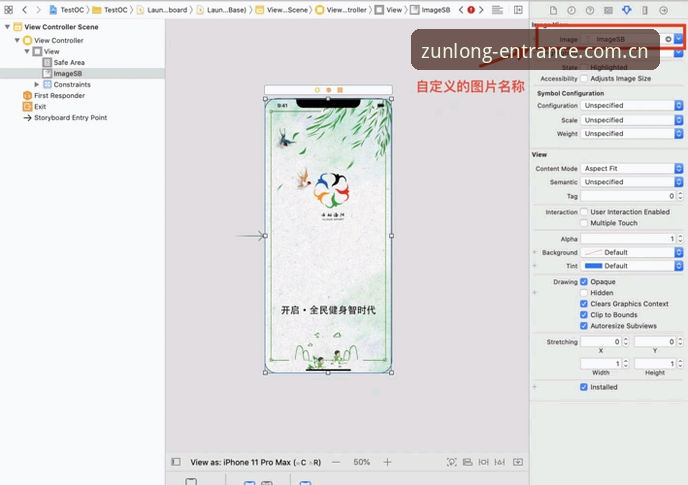The width and height of the screenshot is (688, 485).
Task: Click the Background color swatch
Action: (593, 252)
